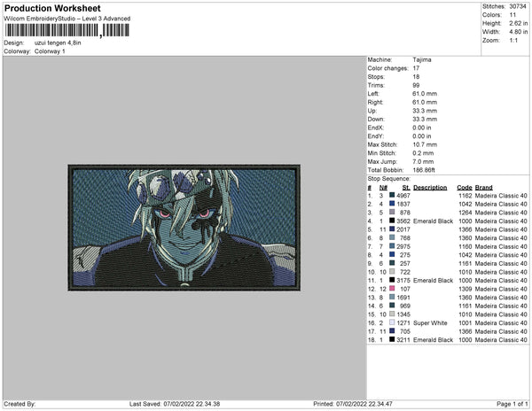Click the light gray swatch in stop row 10
Screen dimensions: 532x411
[392, 272]
